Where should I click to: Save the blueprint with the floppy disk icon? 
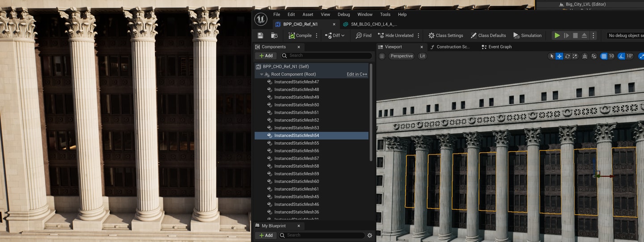tap(260, 35)
